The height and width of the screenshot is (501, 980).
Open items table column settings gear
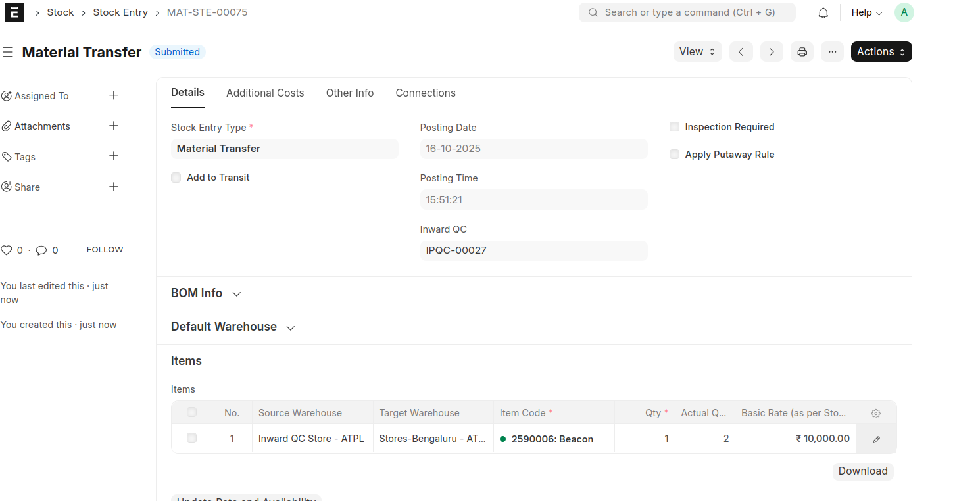875,414
